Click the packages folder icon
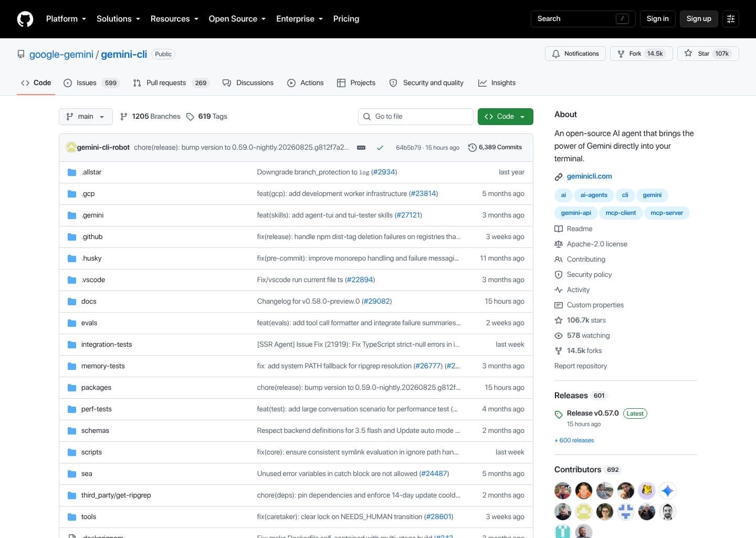756x538 pixels. tap(72, 388)
